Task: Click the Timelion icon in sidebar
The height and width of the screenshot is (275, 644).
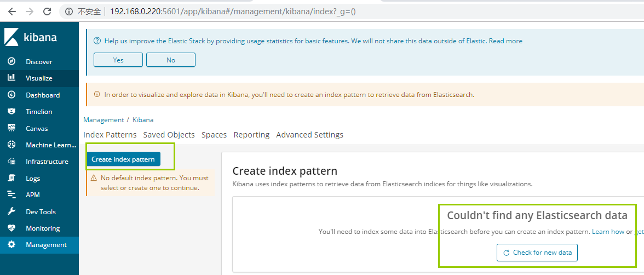Action: click(x=12, y=111)
